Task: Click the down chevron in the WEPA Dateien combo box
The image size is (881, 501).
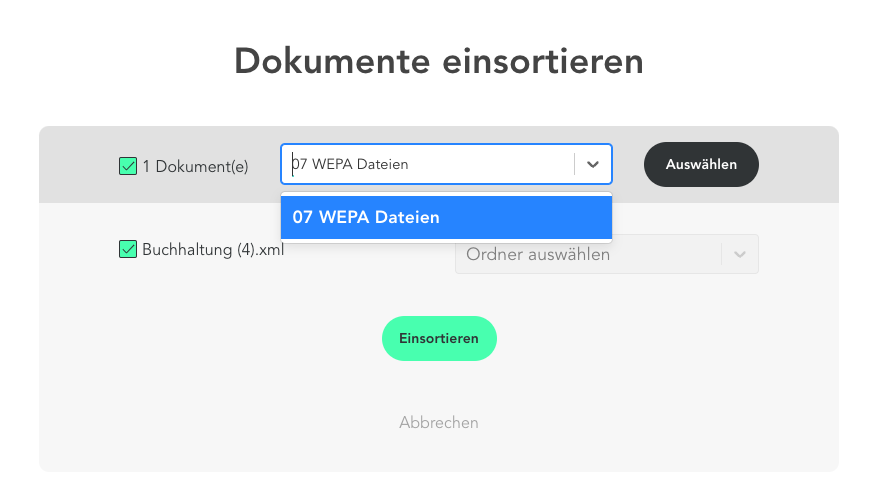Action: click(x=593, y=165)
